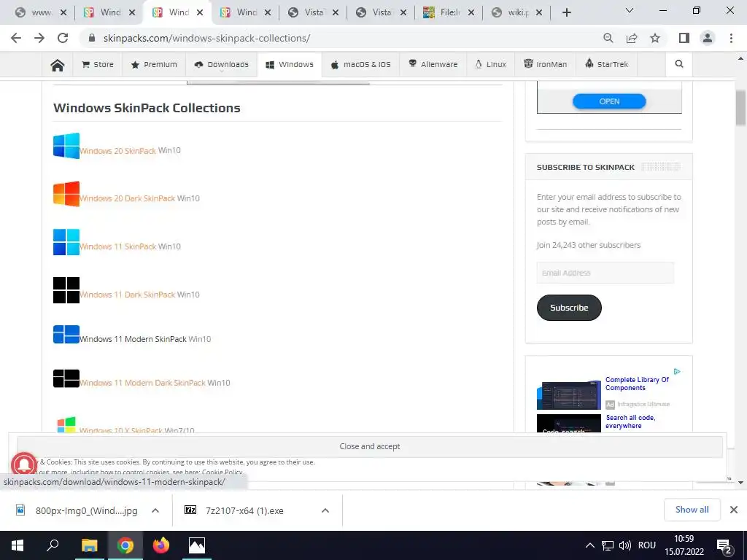The width and height of the screenshot is (747, 560).
Task: Go forward with browser forward arrow
Action: pos(39,38)
